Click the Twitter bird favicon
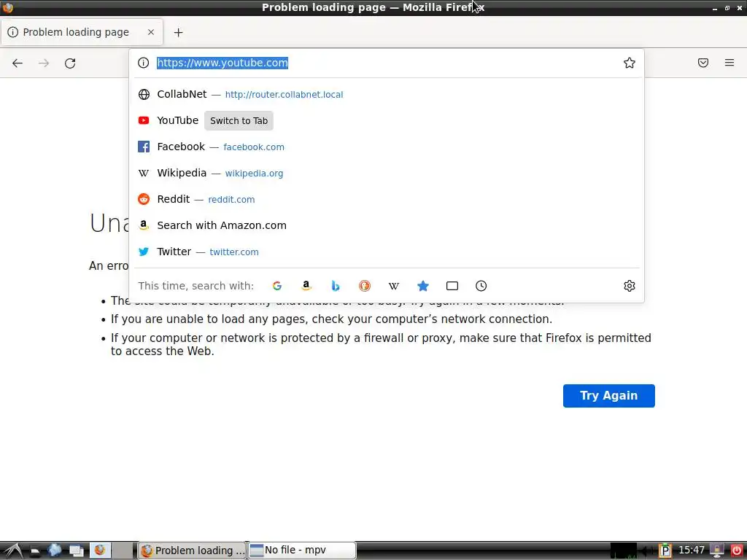 tap(144, 252)
